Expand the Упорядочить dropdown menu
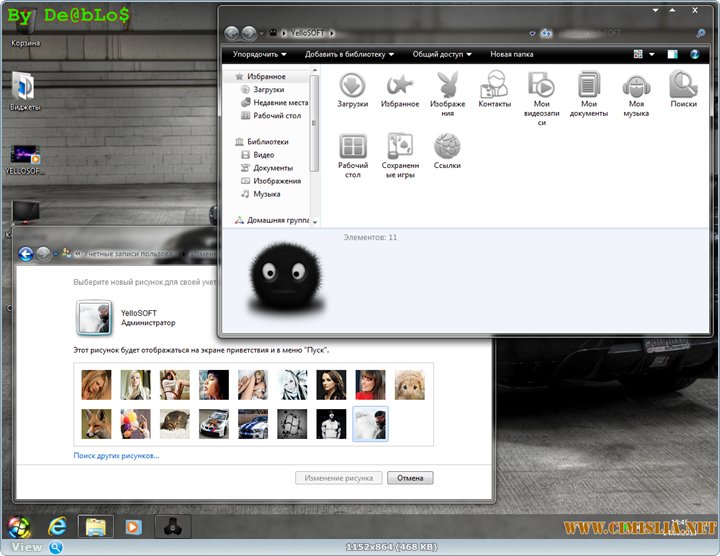Screen dimensions: 720x556 [259, 54]
